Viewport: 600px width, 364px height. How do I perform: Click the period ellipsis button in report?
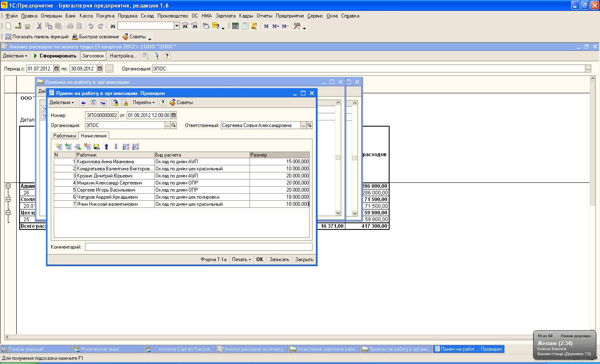(x=109, y=69)
